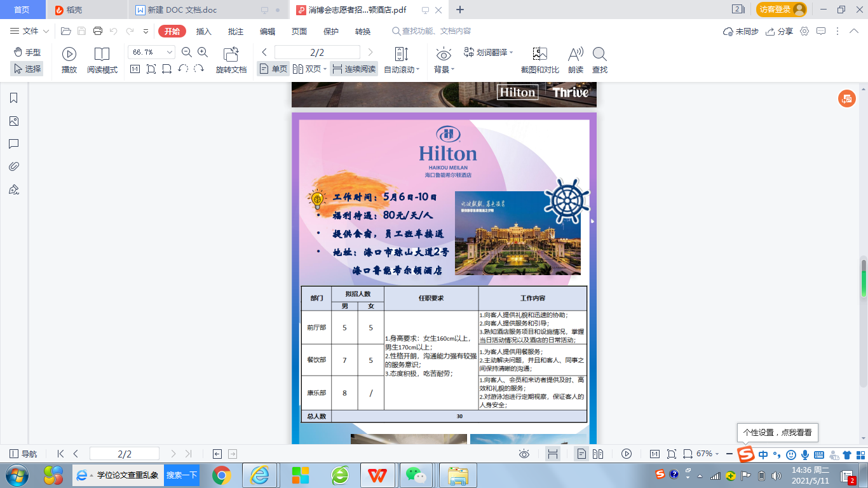This screenshot has width=868, height=488.
Task: Rotate clockwise in ribbon
Action: [x=199, y=69]
